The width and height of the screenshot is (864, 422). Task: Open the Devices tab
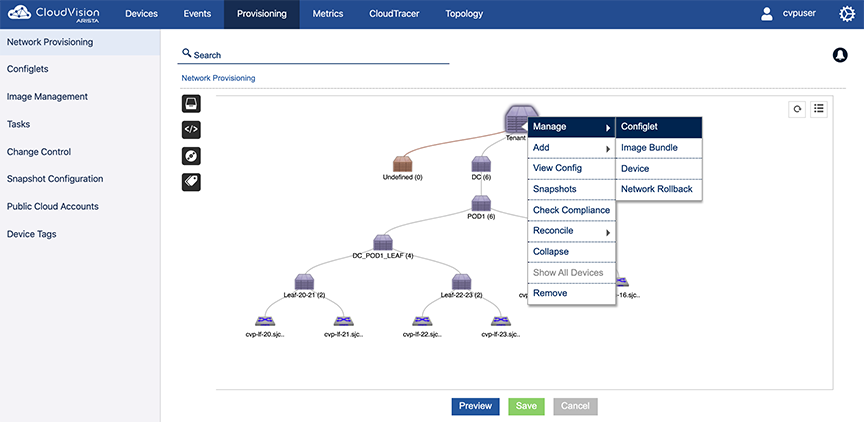coord(141,14)
